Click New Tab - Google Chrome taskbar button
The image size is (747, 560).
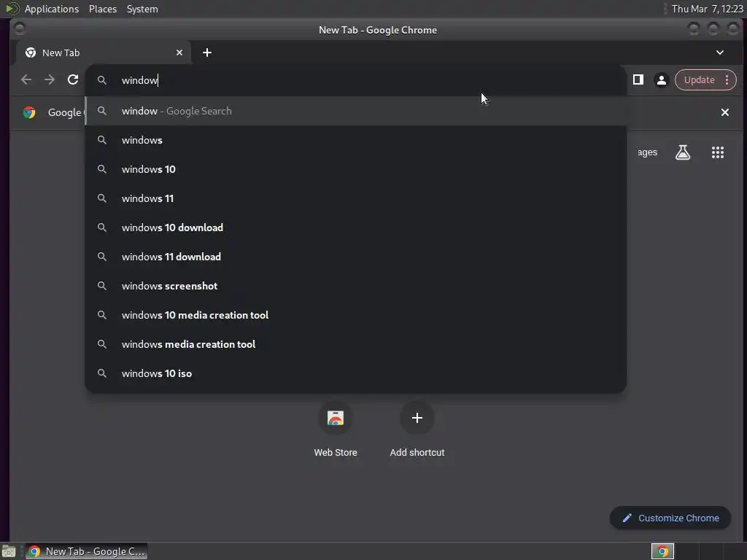tap(87, 551)
